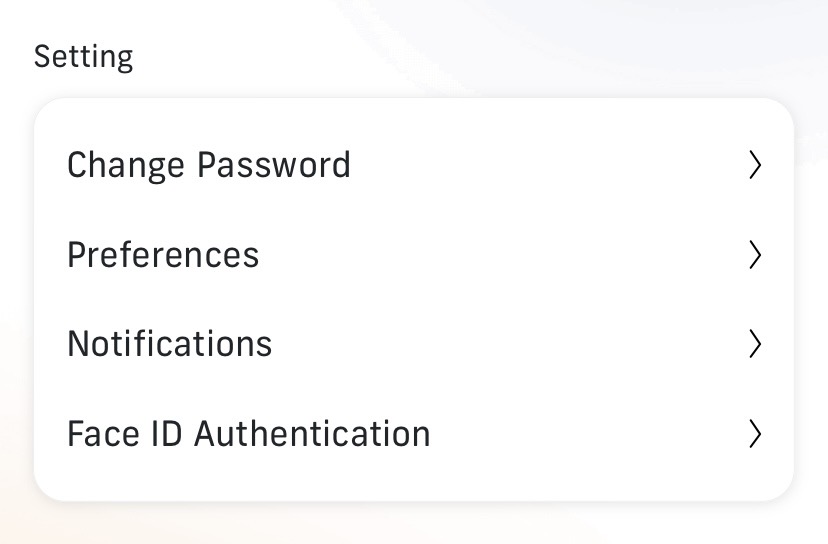Viewport: 828px width, 544px height.
Task: Click the chevron beside Preferences
Action: click(x=755, y=255)
